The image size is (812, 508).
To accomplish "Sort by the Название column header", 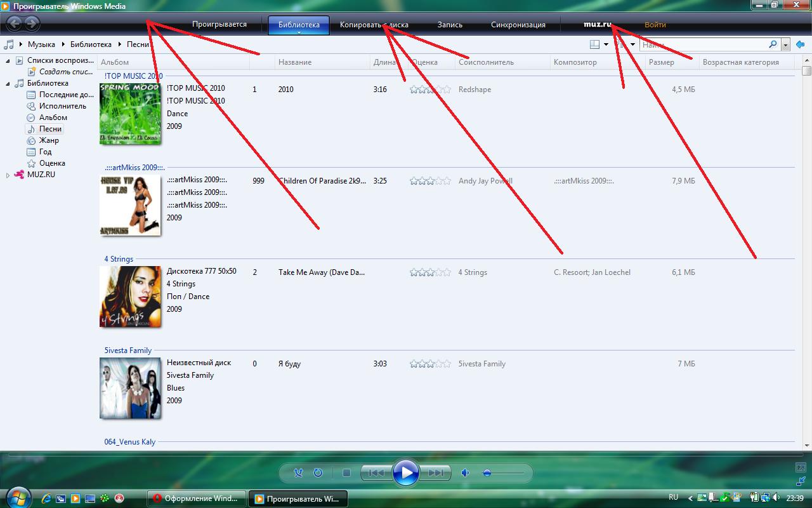I will 323,62.
